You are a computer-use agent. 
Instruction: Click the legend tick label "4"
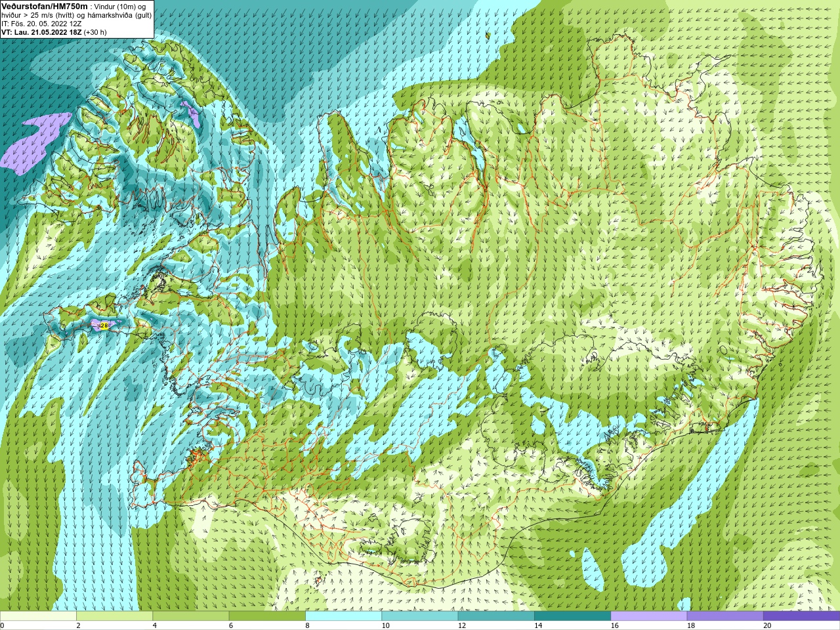coord(154,625)
